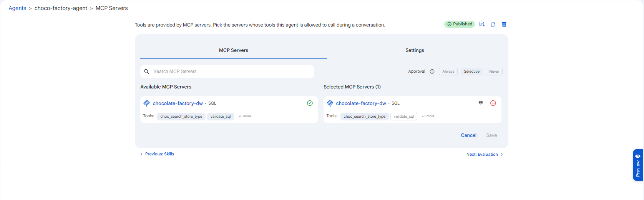The width and height of the screenshot is (644, 200).
Task: Set approval mode to Selective
Action: point(471,72)
